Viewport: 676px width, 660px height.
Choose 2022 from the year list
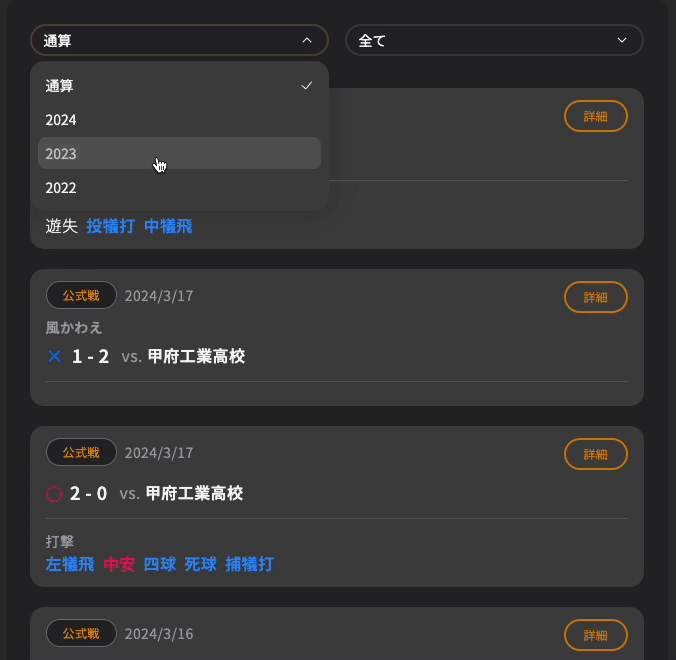tap(179, 188)
